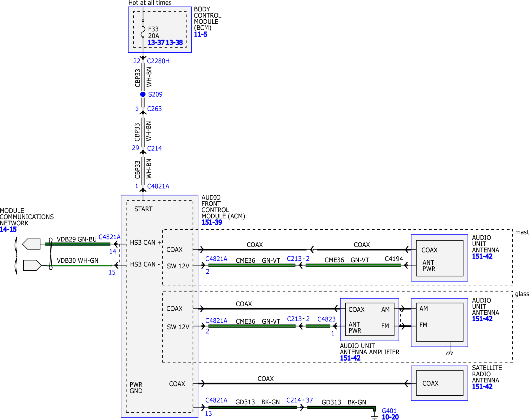Select the 'PWR GND' label in ACM
This screenshot has height=420, width=529.
pyautogui.click(x=136, y=388)
